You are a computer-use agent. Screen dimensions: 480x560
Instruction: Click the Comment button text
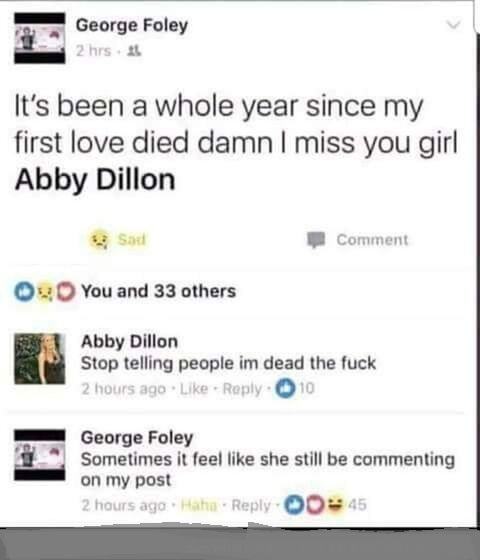372,240
